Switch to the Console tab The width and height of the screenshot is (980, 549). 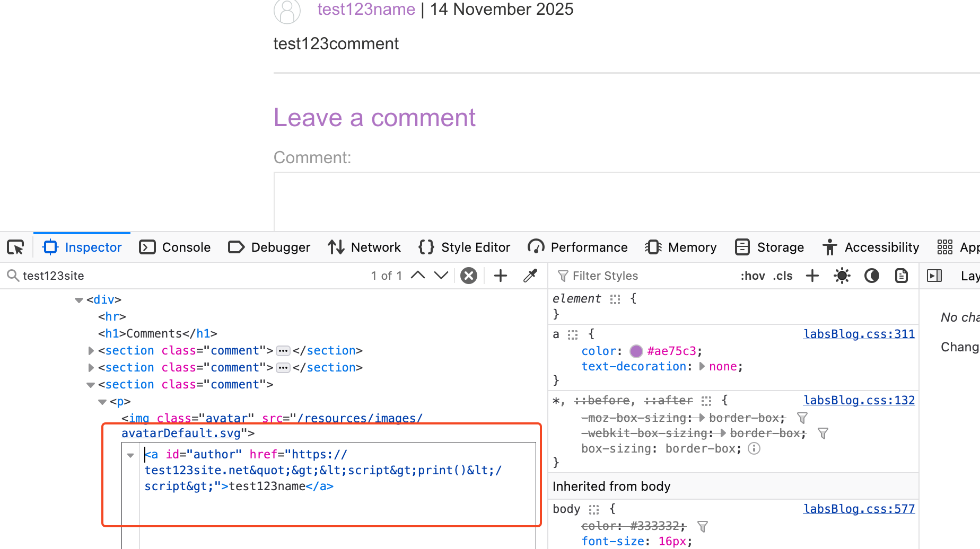tap(175, 247)
